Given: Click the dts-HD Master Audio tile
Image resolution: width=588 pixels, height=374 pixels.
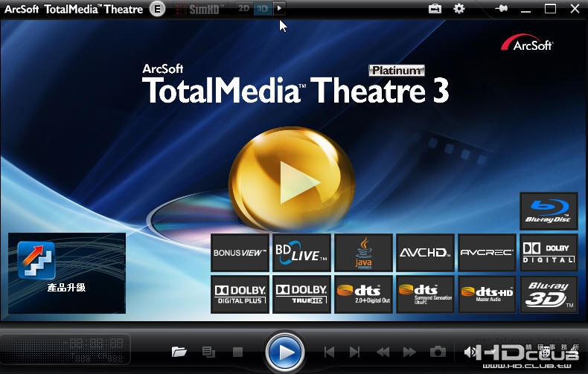Looking at the screenshot, I should [487, 294].
